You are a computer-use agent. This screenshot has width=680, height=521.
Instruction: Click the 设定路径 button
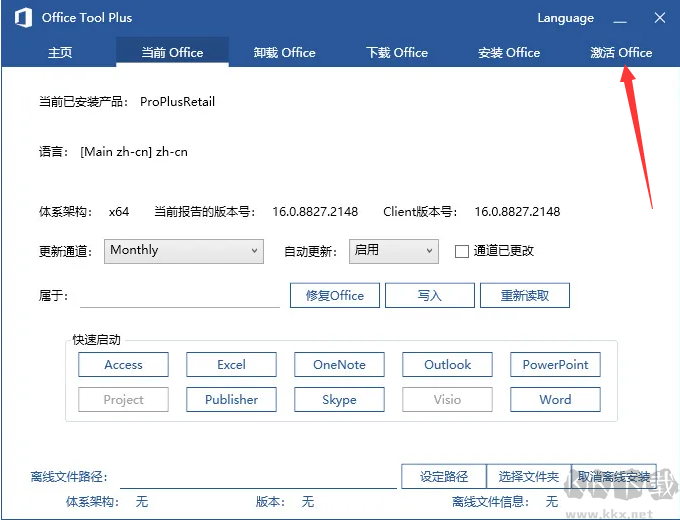click(444, 476)
